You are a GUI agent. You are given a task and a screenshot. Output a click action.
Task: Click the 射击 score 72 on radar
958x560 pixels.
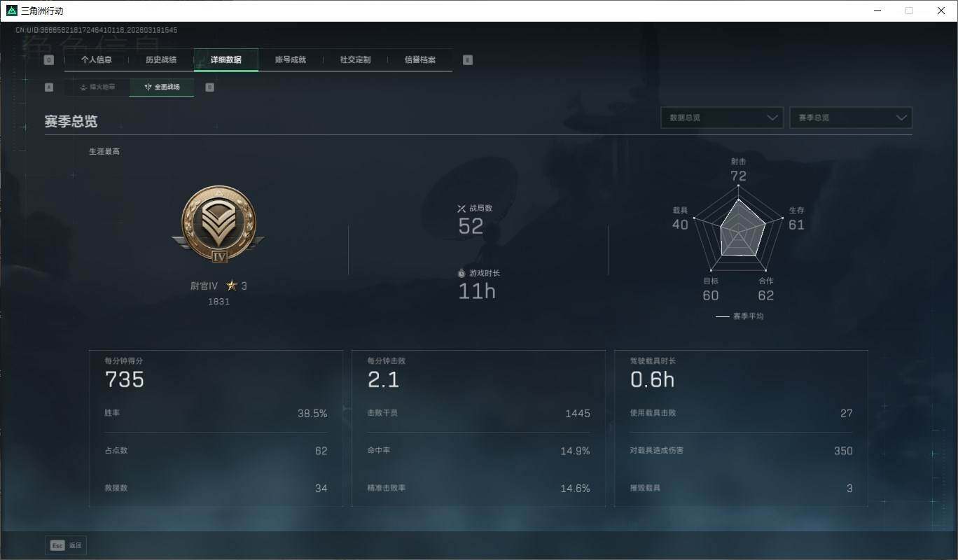[738, 176]
